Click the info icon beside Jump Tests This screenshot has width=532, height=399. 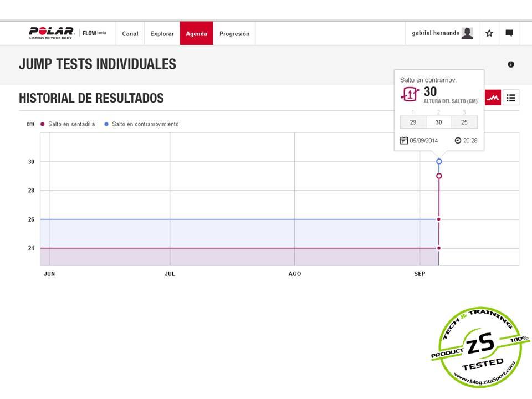(x=510, y=64)
